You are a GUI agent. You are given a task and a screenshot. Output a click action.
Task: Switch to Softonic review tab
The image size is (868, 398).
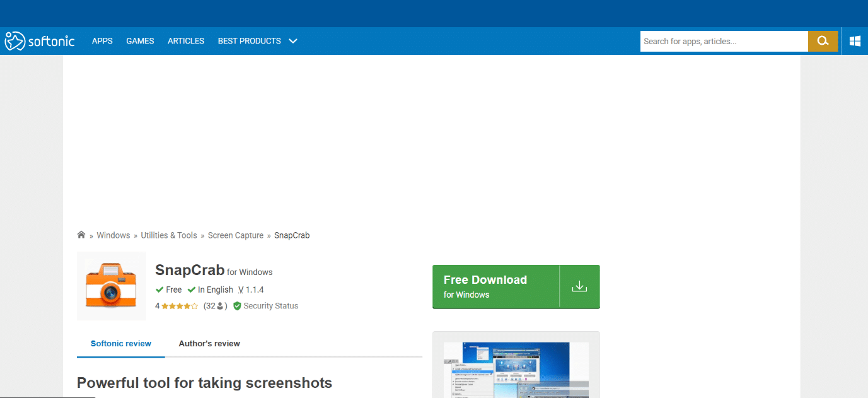pos(121,344)
